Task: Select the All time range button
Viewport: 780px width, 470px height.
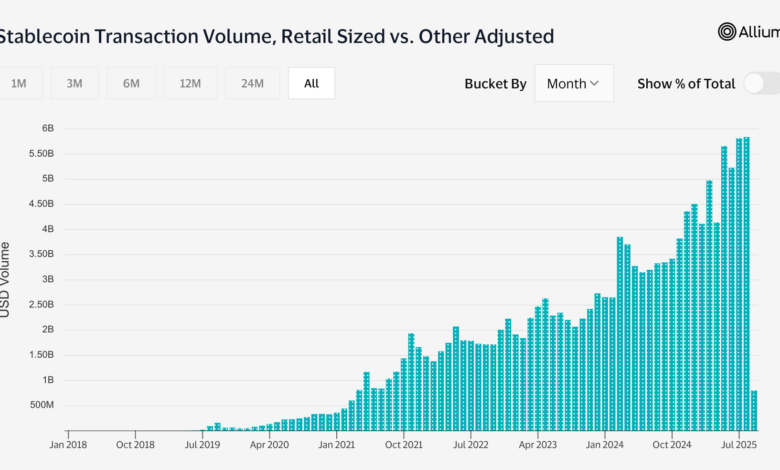Action: click(311, 84)
